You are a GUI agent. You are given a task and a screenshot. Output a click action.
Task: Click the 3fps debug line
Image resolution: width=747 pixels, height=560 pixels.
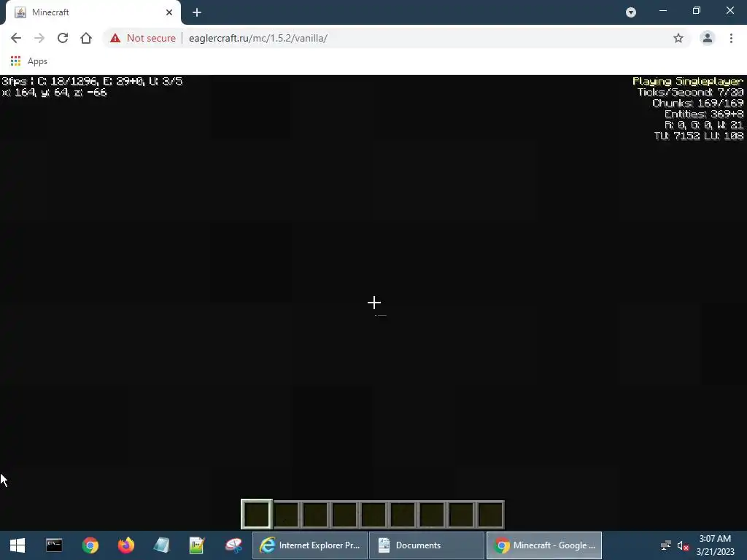click(x=92, y=82)
